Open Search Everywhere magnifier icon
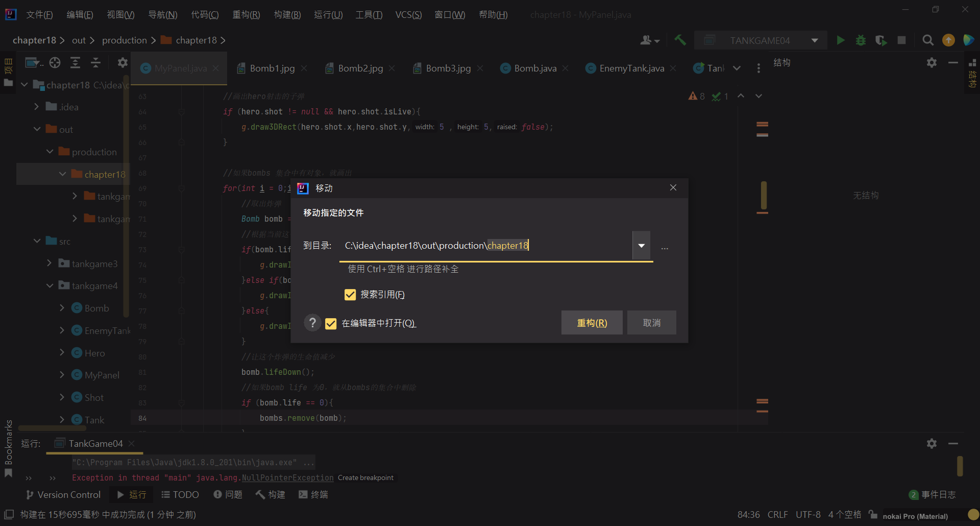 (x=928, y=40)
